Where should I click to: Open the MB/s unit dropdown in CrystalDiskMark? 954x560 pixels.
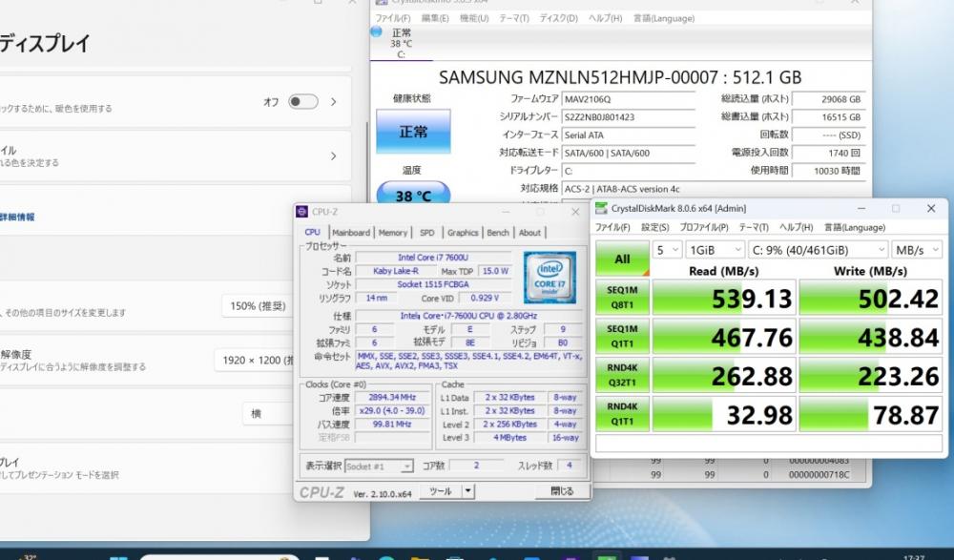pyautogui.click(x=917, y=250)
